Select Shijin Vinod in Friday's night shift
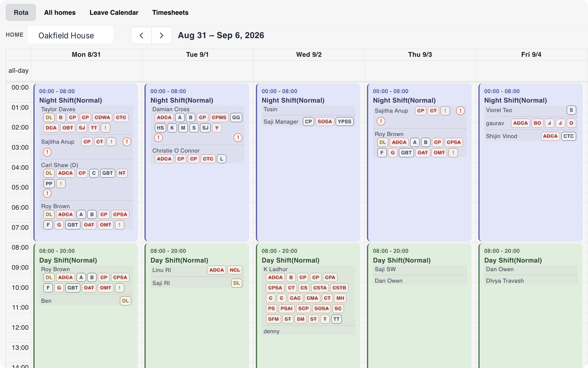 tap(502, 136)
